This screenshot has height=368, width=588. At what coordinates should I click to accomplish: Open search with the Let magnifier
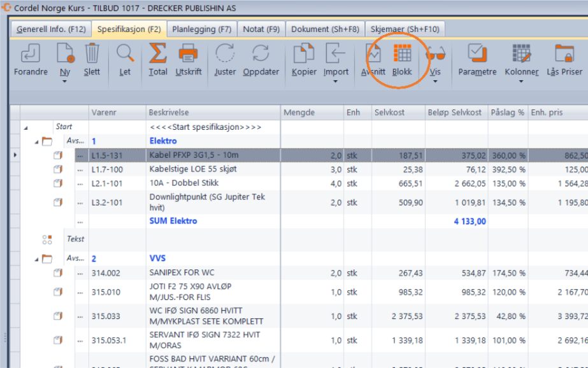point(125,53)
